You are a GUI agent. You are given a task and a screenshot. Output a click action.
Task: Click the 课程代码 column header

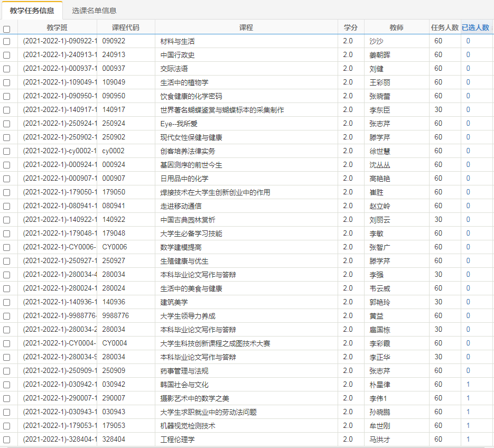click(x=126, y=27)
